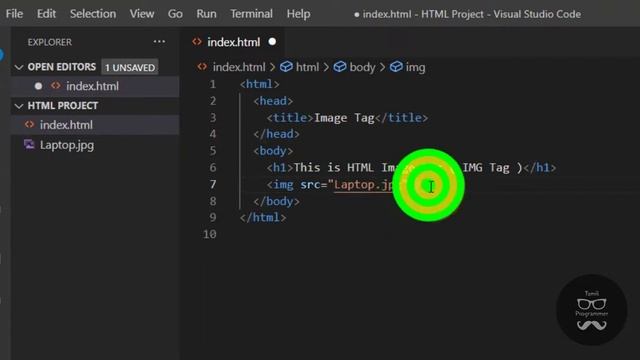Click unsaved dot beside index.html in Open Editors
640x360 pixels.
tap(38, 86)
